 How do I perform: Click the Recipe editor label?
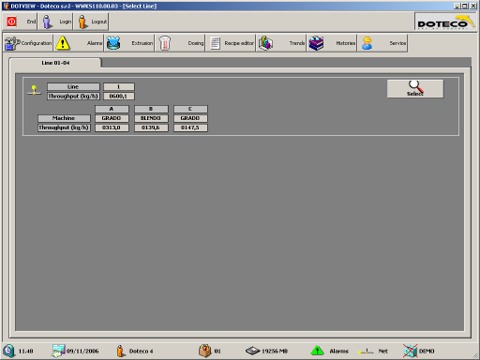pyautogui.click(x=239, y=43)
